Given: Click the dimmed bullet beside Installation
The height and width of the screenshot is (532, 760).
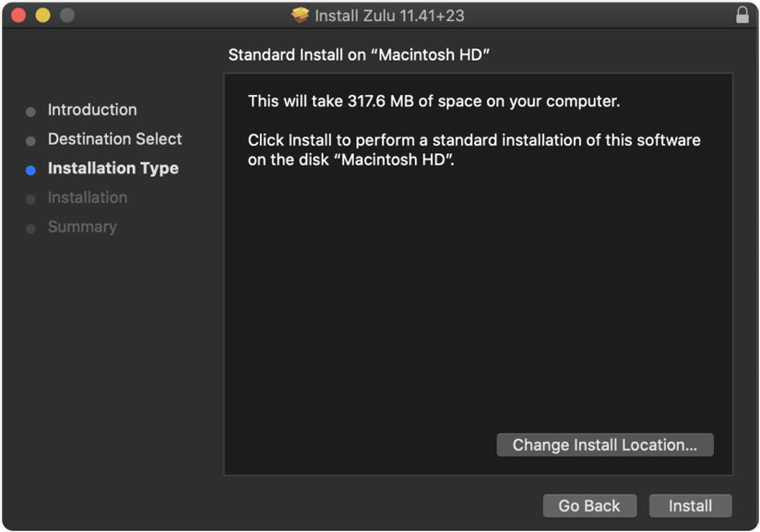Looking at the screenshot, I should point(30,199).
